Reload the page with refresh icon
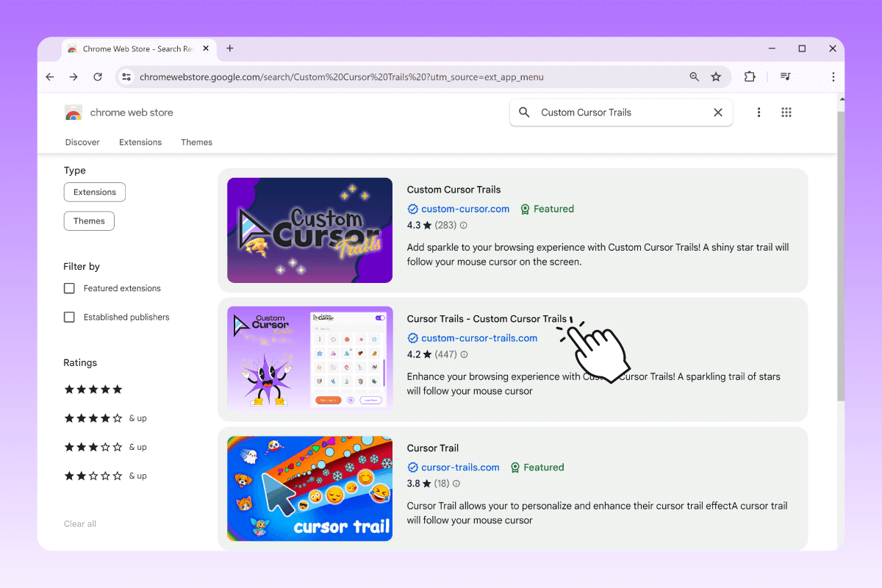Viewport: 882px width, 588px height. pyautogui.click(x=98, y=76)
